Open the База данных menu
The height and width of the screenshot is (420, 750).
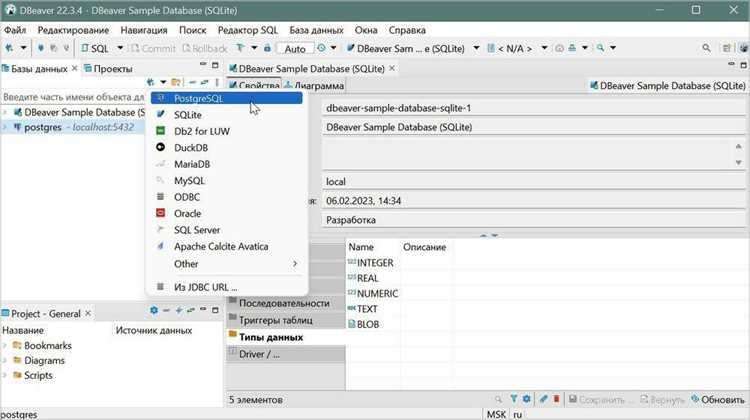316,30
